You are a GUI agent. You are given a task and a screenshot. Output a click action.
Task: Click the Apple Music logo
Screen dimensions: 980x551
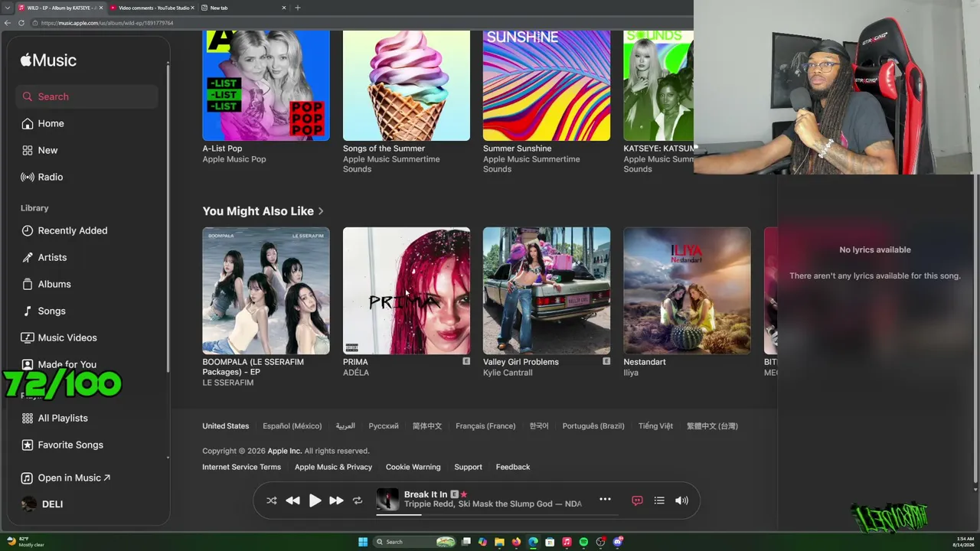coord(48,60)
